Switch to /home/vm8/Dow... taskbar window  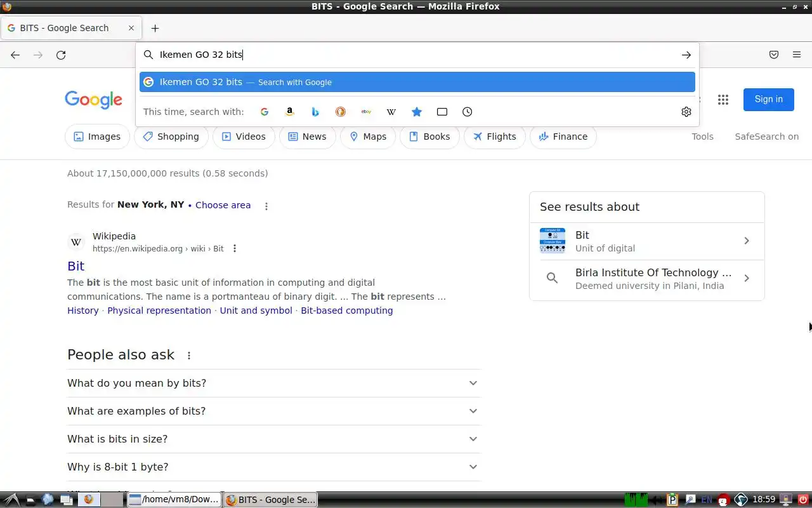[174, 500]
